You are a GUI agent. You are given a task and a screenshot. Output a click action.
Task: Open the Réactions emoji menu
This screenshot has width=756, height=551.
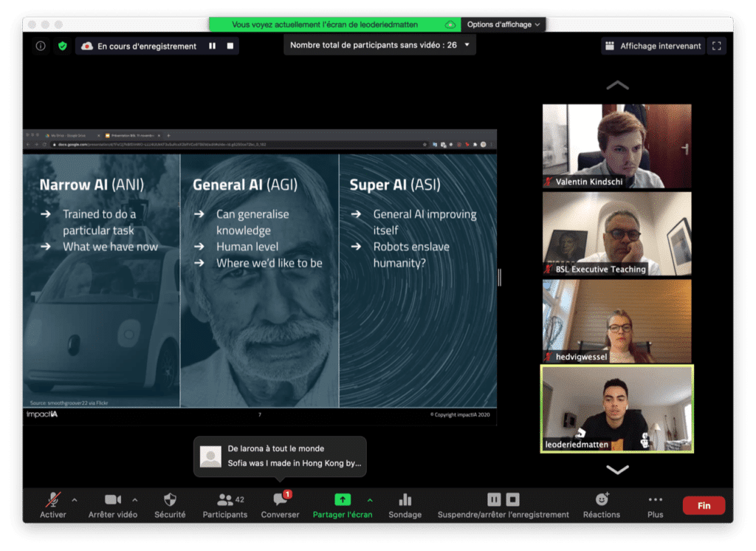point(602,505)
